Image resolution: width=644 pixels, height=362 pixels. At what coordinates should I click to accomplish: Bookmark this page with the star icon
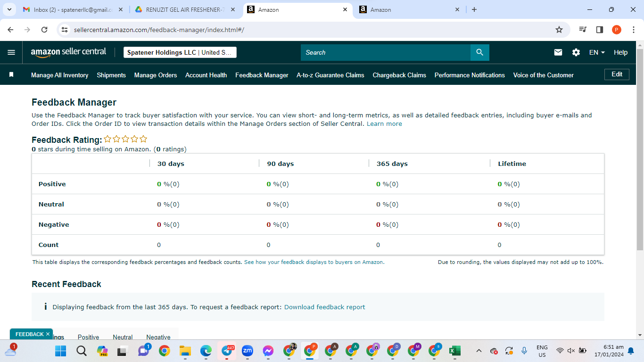559,30
